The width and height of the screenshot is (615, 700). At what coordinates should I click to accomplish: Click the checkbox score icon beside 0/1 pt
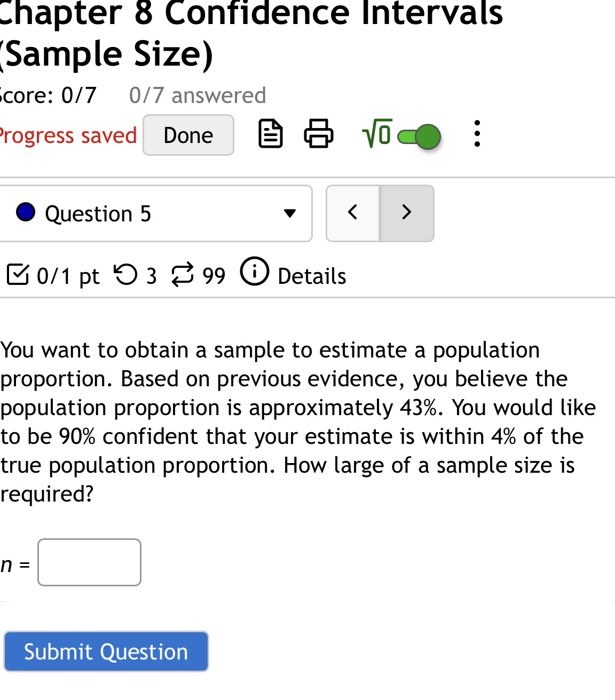(18, 275)
